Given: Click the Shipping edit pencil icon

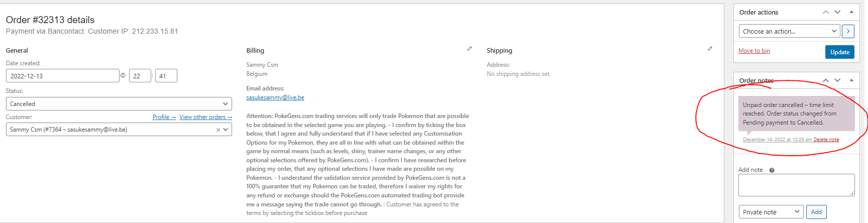Looking at the screenshot, I should click(x=710, y=49).
